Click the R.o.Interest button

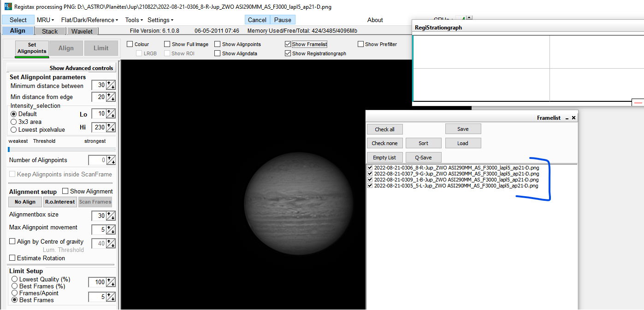60,202
